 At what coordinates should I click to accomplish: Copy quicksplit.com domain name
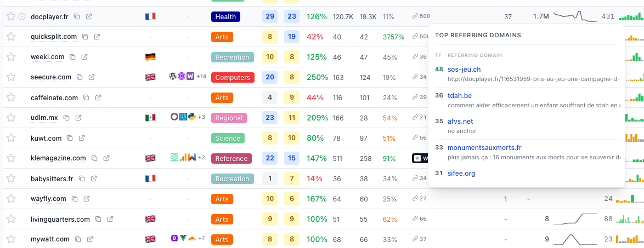[x=85, y=37]
